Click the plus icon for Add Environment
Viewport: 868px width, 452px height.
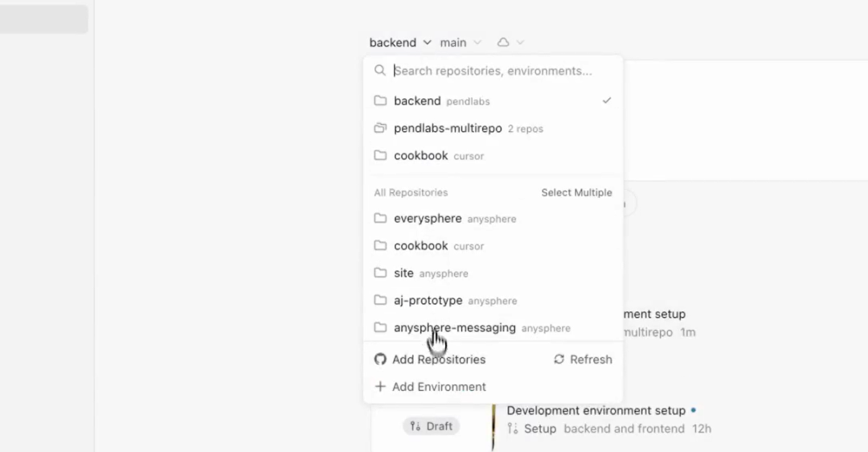(x=380, y=387)
